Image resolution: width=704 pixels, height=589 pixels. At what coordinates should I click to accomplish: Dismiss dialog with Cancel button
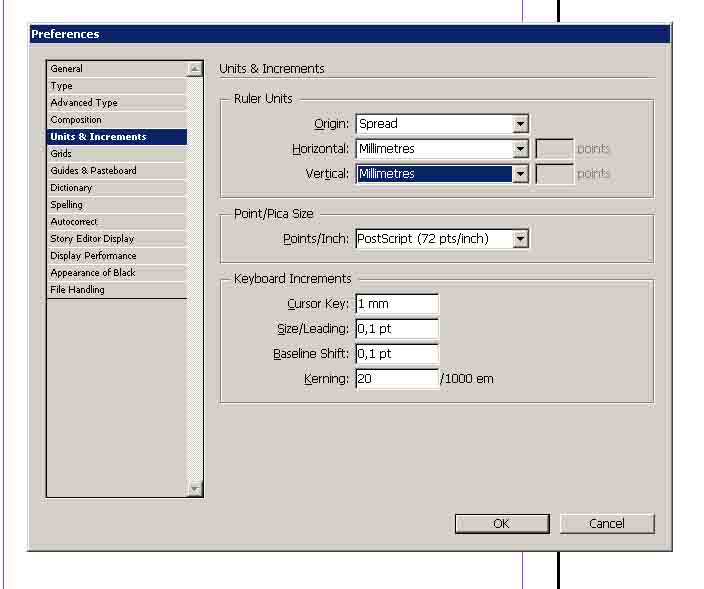pos(607,524)
